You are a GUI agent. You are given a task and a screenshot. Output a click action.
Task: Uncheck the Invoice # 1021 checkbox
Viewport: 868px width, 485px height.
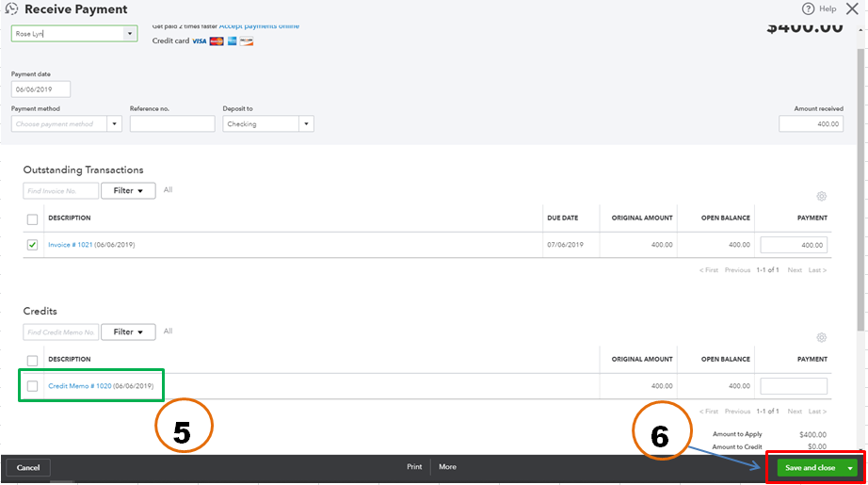(x=33, y=245)
